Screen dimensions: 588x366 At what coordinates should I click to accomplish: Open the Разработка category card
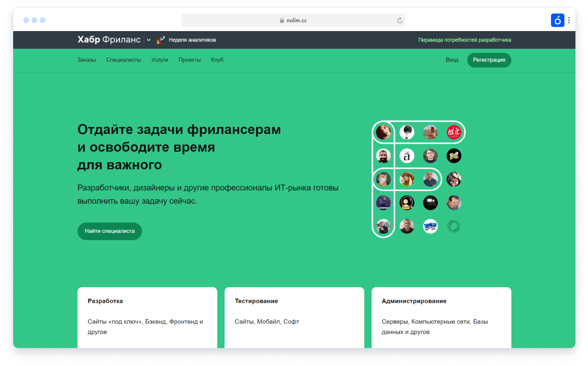click(147, 318)
